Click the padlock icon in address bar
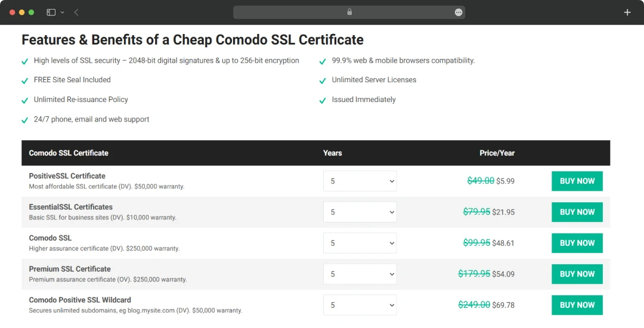 tap(349, 12)
